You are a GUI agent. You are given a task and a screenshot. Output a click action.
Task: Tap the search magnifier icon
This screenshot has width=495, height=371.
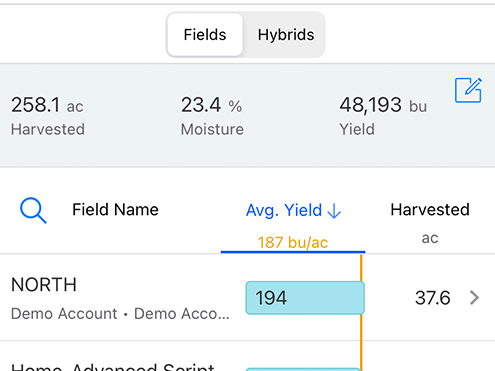(x=33, y=210)
